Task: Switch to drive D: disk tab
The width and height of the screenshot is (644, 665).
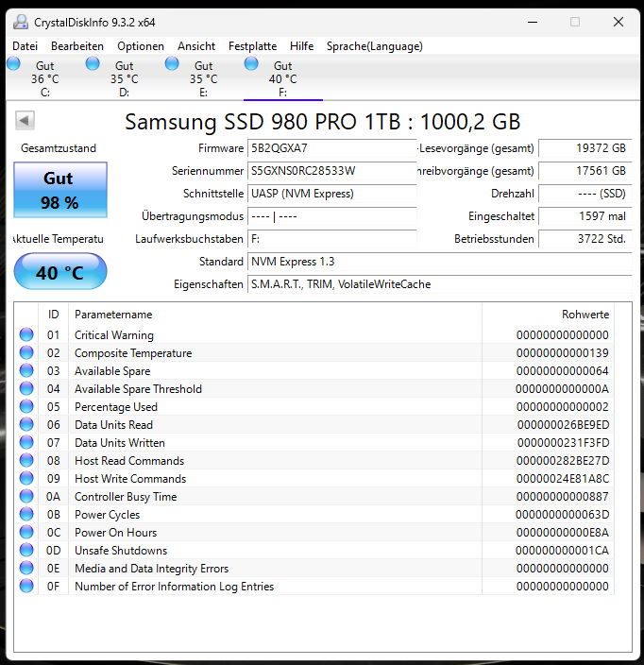Action: click(x=125, y=78)
